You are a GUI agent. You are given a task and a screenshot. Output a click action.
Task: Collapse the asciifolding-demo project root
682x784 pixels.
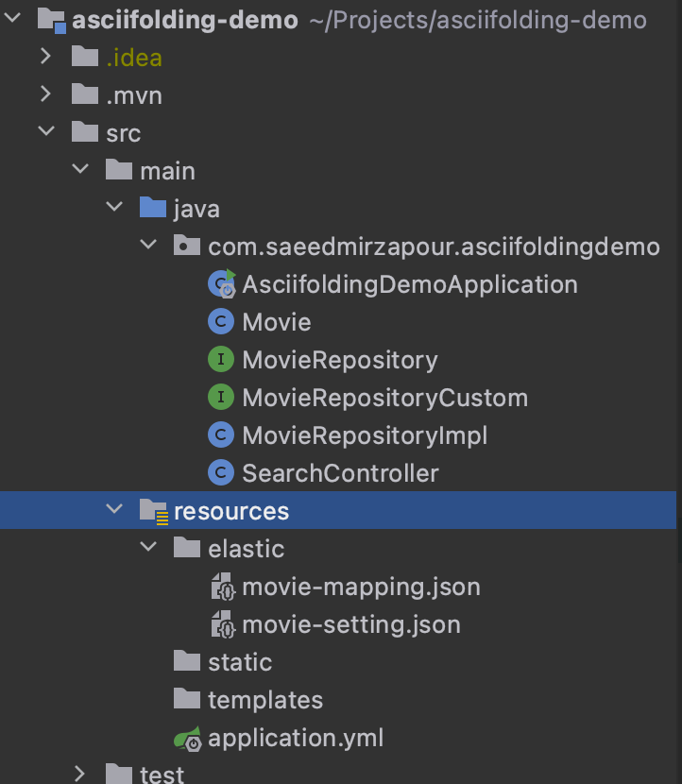(11, 18)
